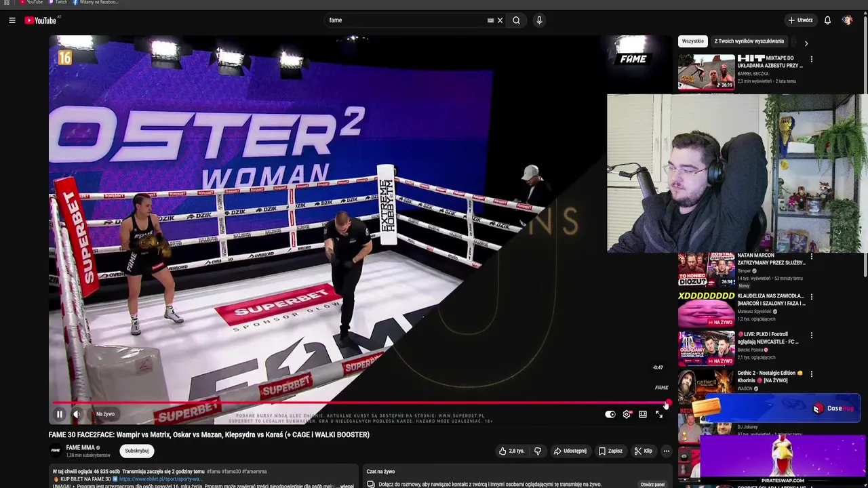Open player settings gear
868x488 pixels.
(x=627, y=414)
